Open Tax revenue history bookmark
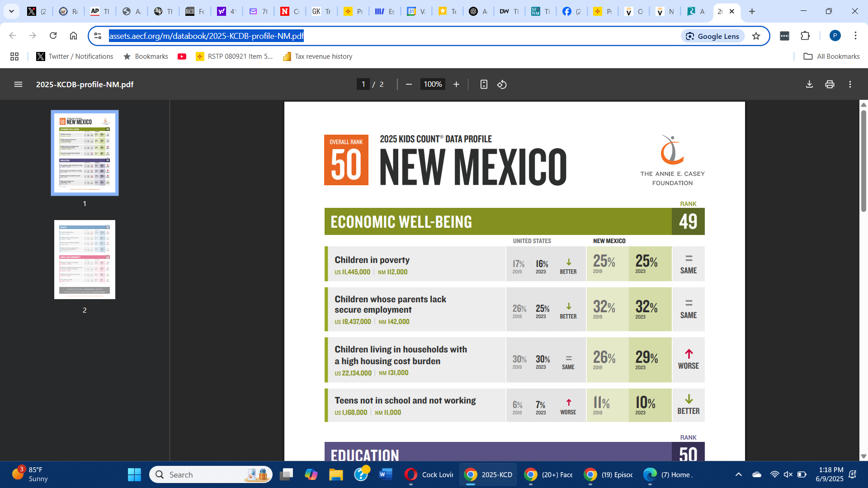Image resolution: width=868 pixels, height=488 pixels. click(317, 56)
